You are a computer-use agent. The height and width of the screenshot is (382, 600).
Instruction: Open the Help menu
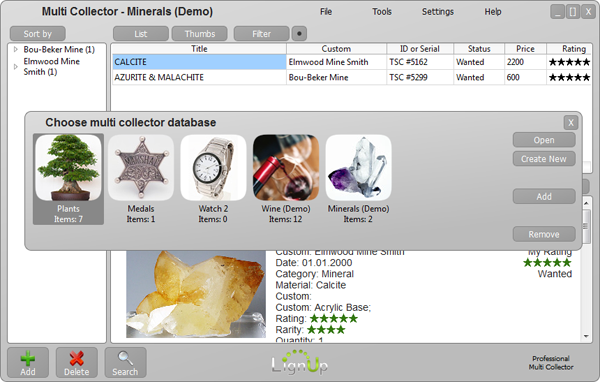pos(493,12)
